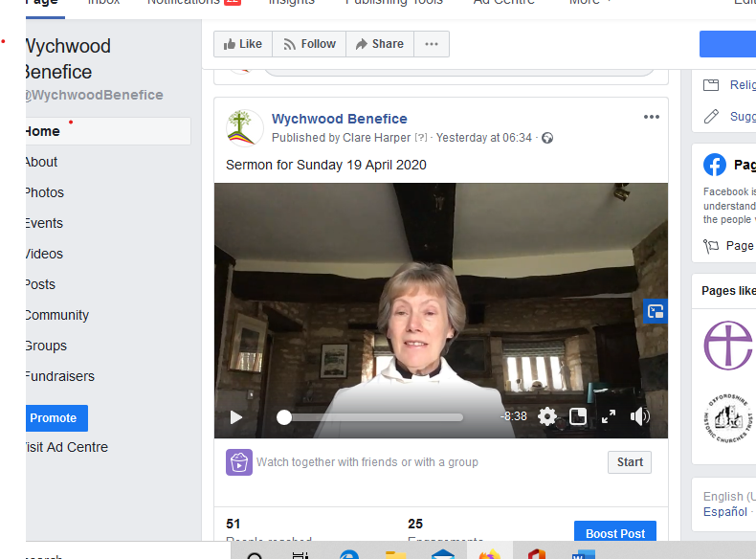The image size is (756, 559).
Task: Follow the page via Follow button
Action: (x=309, y=44)
